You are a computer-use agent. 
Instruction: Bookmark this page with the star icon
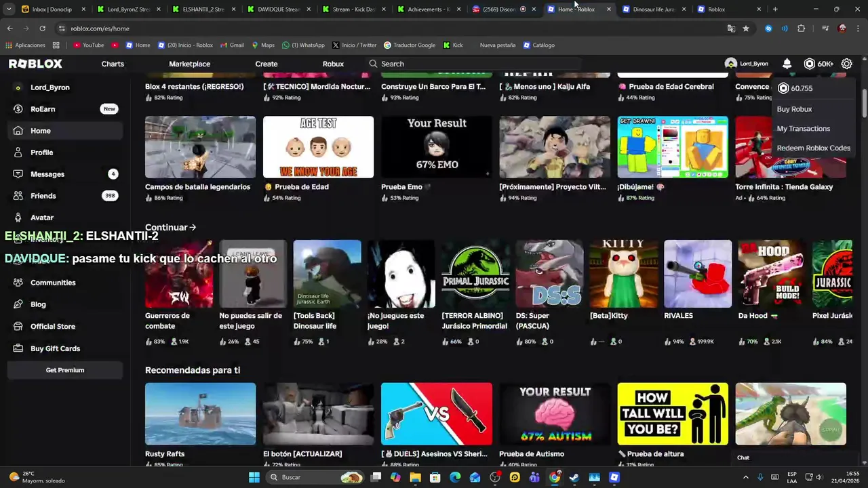pos(746,28)
